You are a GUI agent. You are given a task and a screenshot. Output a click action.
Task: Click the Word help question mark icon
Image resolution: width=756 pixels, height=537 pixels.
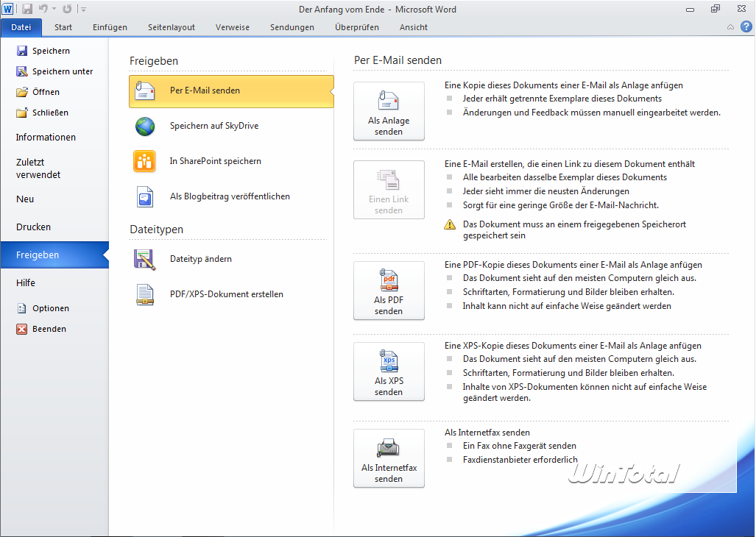(745, 27)
